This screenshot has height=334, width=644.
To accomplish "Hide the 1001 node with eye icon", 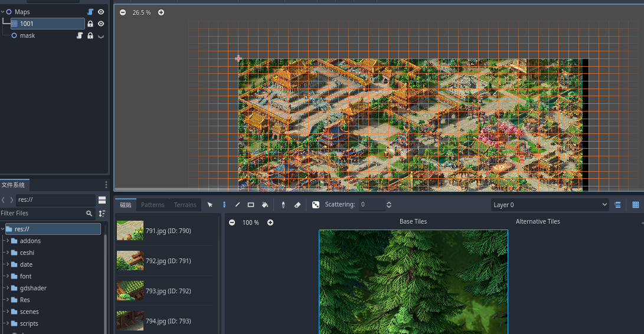I will (100, 24).
